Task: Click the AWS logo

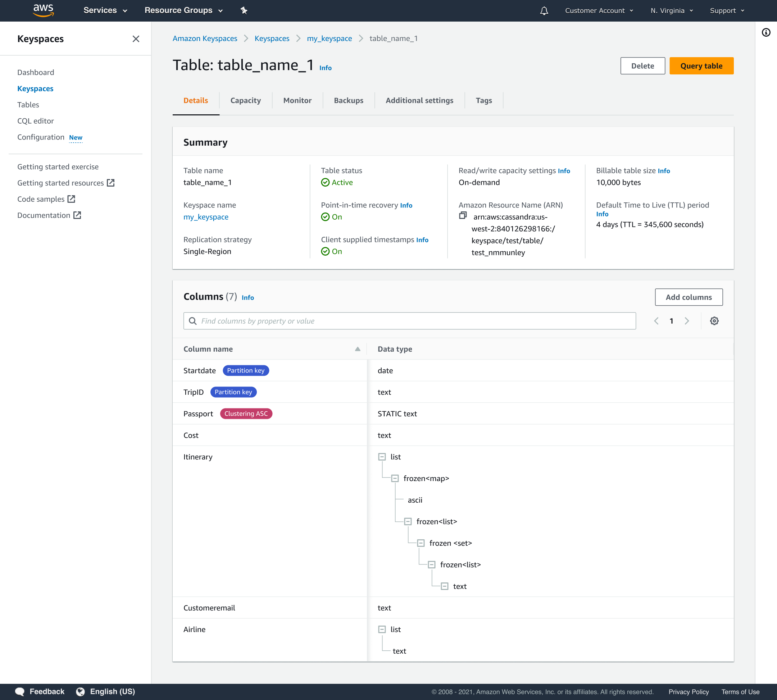Action: (x=43, y=10)
